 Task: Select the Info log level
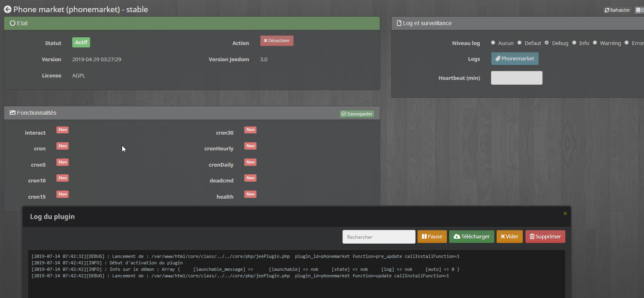pos(574,43)
